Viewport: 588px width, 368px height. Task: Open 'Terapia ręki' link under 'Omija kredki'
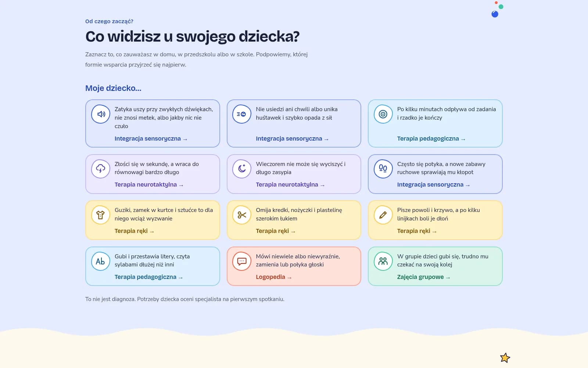pyautogui.click(x=276, y=231)
